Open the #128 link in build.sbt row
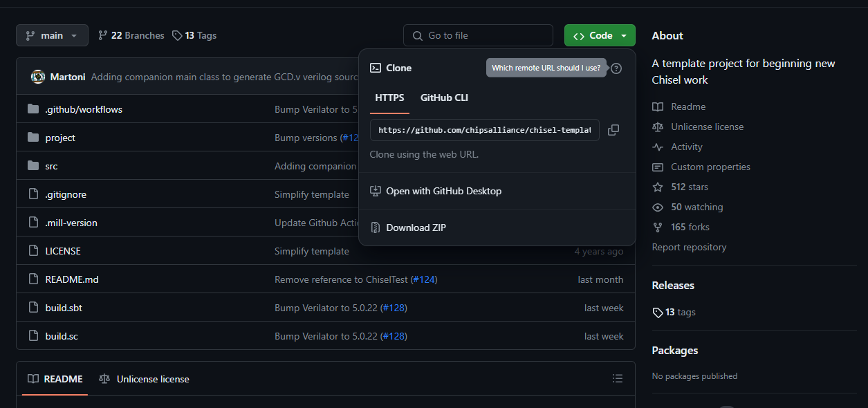The height and width of the screenshot is (408, 868). (394, 308)
